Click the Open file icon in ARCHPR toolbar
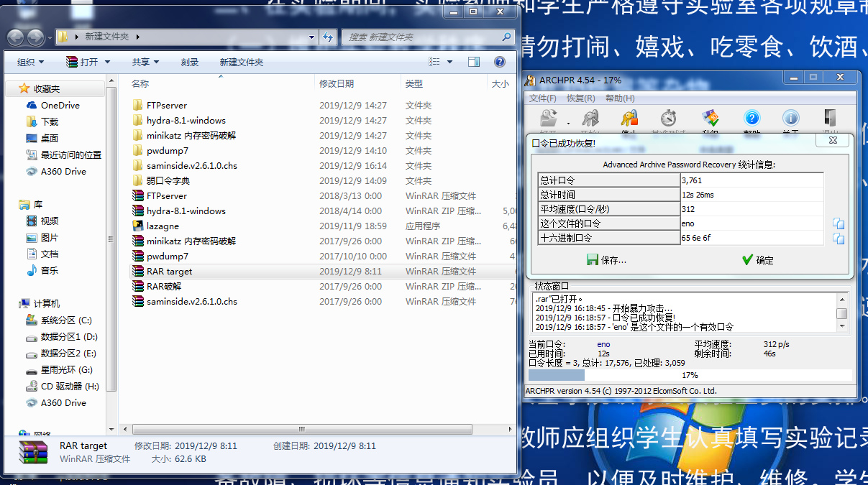The image size is (868, 485). (549, 119)
